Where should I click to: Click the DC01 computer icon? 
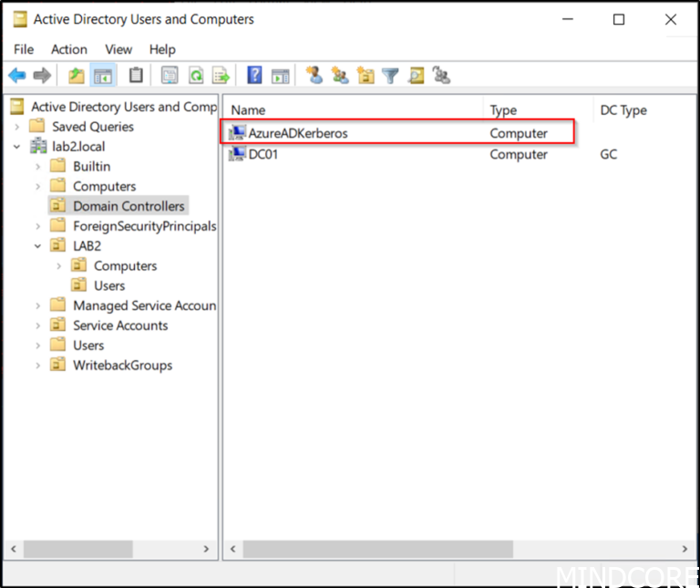pyautogui.click(x=237, y=153)
